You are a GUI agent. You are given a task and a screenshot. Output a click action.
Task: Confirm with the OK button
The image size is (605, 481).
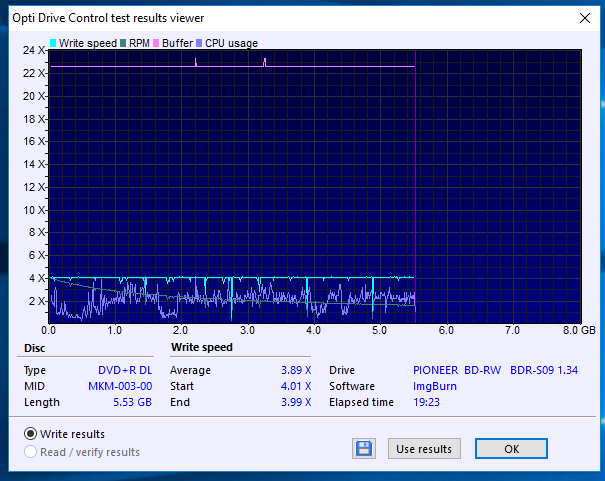click(511, 449)
